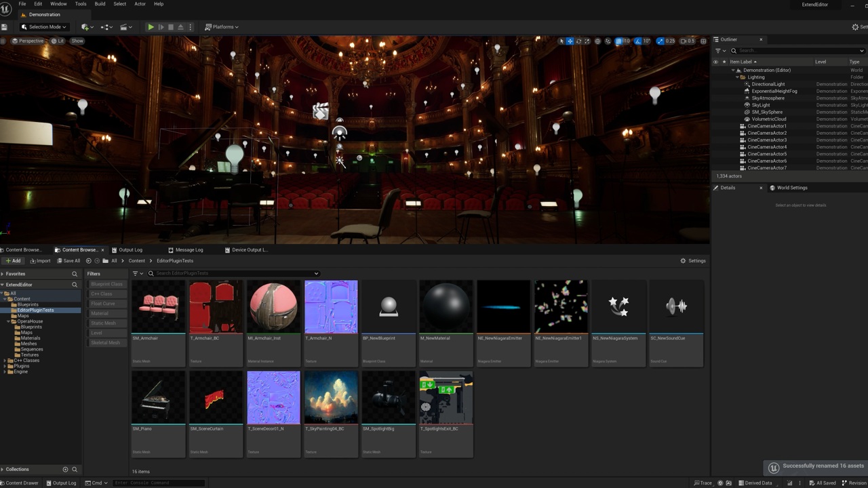
Task: Switch to the Output Log tab
Action: 130,249
